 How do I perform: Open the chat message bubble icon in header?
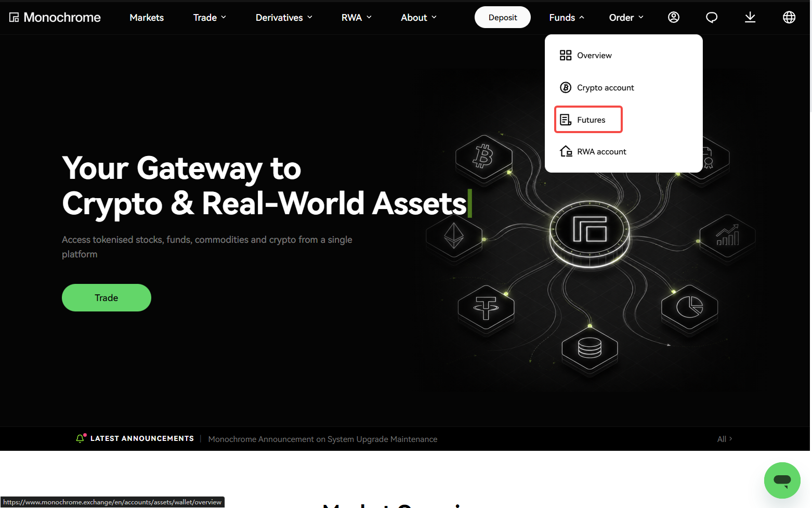point(712,17)
